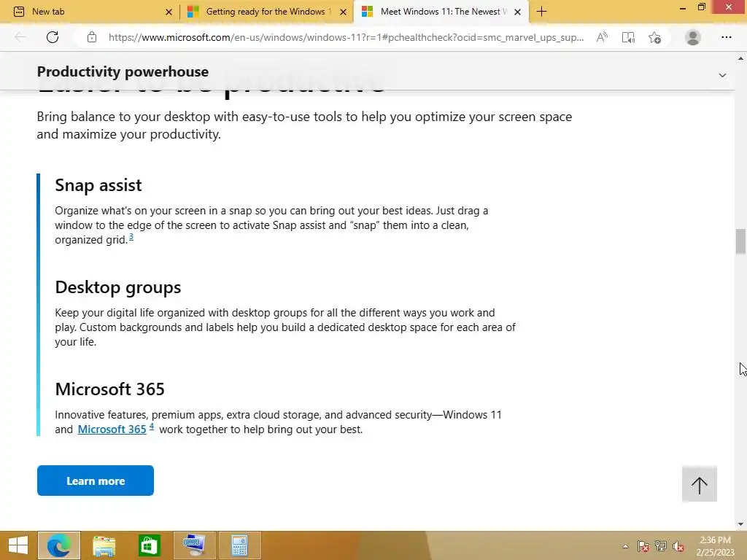The image size is (747, 560).
Task: Open Calculator taskbar icon
Action: click(x=239, y=545)
